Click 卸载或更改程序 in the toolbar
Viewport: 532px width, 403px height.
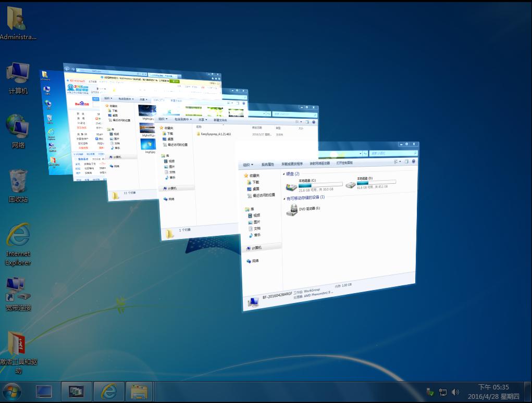(x=292, y=163)
